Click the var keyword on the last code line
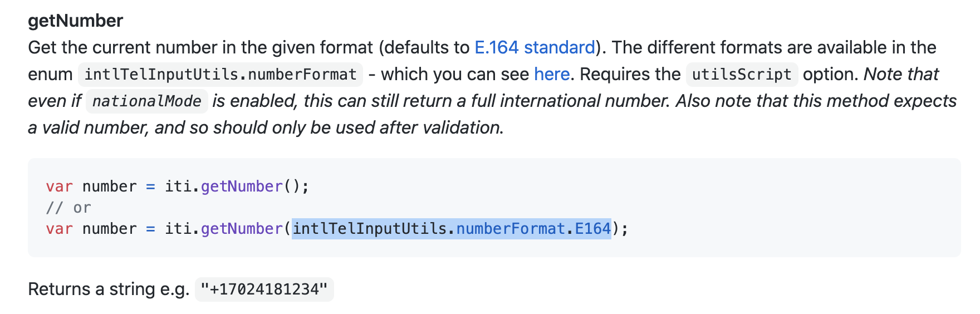Viewport: 980px width, 314px height. pos(59,229)
